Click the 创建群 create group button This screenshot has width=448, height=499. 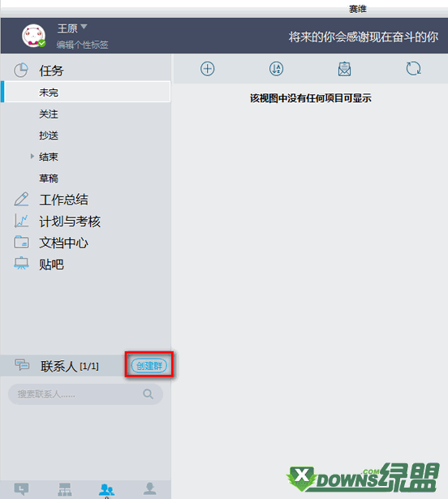[x=149, y=366]
